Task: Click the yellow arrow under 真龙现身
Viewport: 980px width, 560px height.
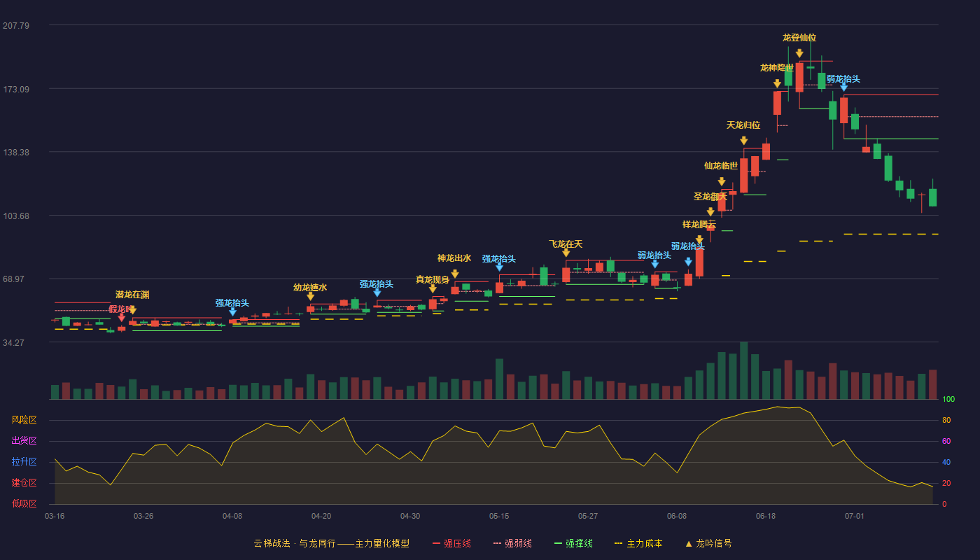Action: click(x=433, y=288)
